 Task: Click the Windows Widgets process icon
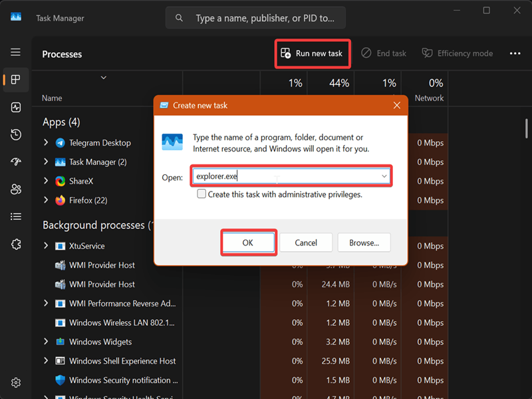pos(60,342)
